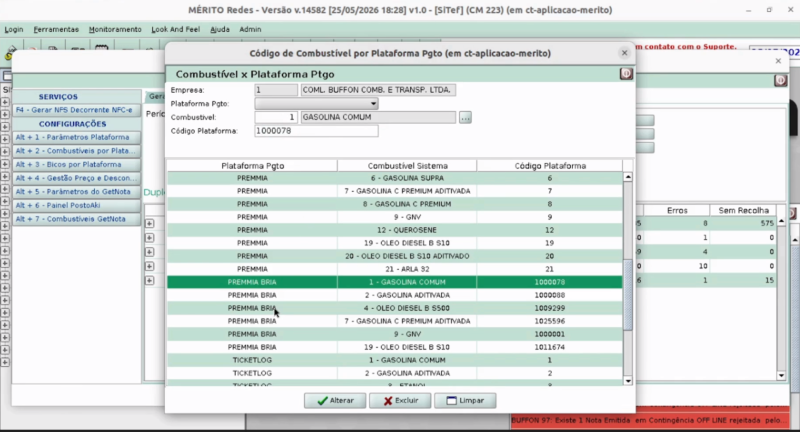The image size is (800, 432).
Task: Open Alt + 2 - Combustíveis por Plataforma
Action: pos(77,151)
